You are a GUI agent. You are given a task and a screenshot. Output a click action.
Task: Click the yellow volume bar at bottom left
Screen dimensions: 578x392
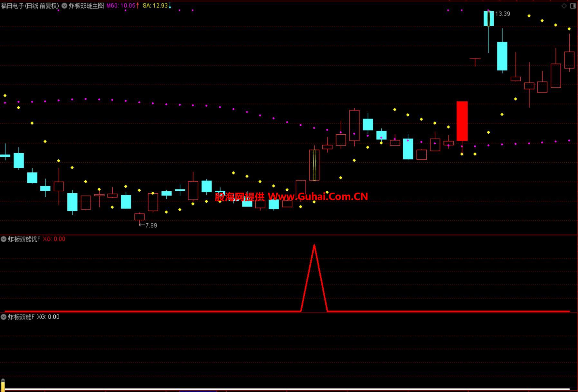point(3,385)
